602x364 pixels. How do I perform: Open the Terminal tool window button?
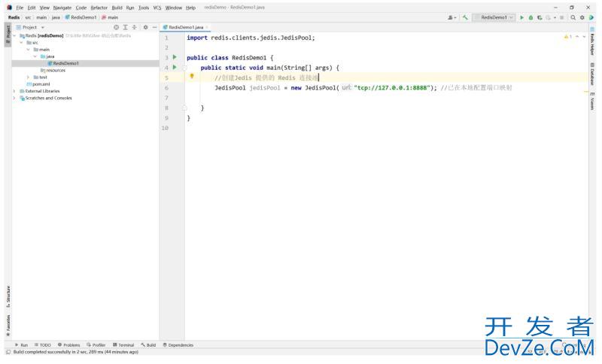(123, 344)
